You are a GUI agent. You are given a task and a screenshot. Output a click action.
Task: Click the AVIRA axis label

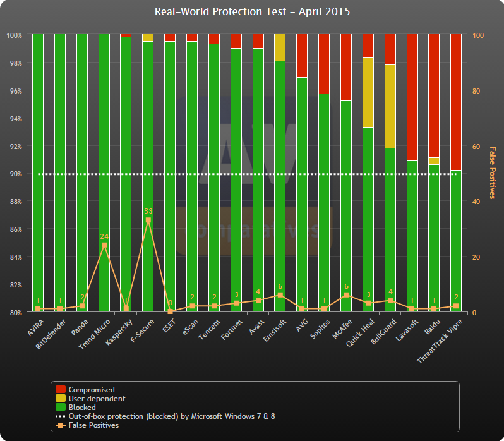(35, 327)
